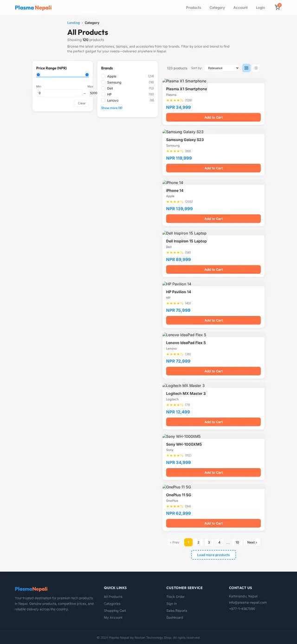Viewport: 297px width, 644px height.
Task: Follow the Landing breadcrumb link
Action: (73, 23)
